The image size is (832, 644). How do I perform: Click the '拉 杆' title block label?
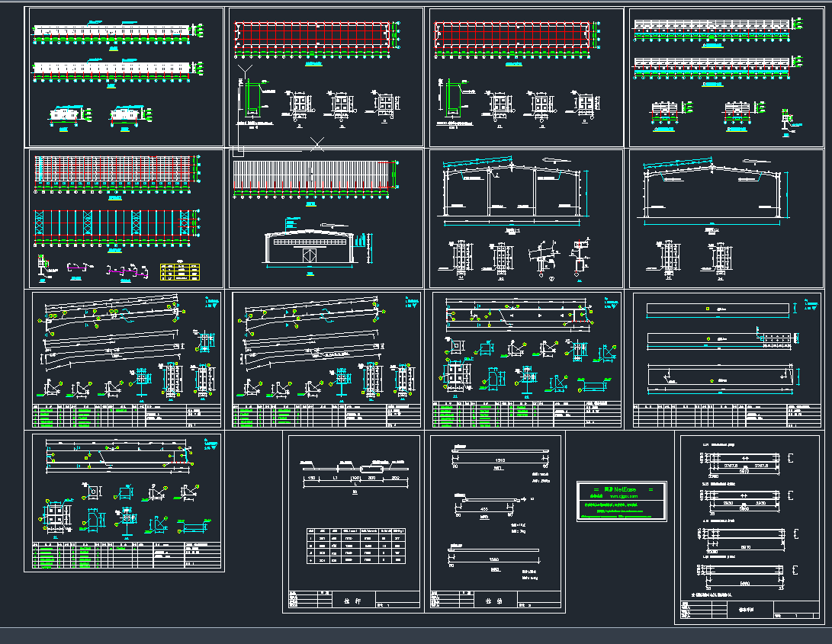(x=352, y=601)
